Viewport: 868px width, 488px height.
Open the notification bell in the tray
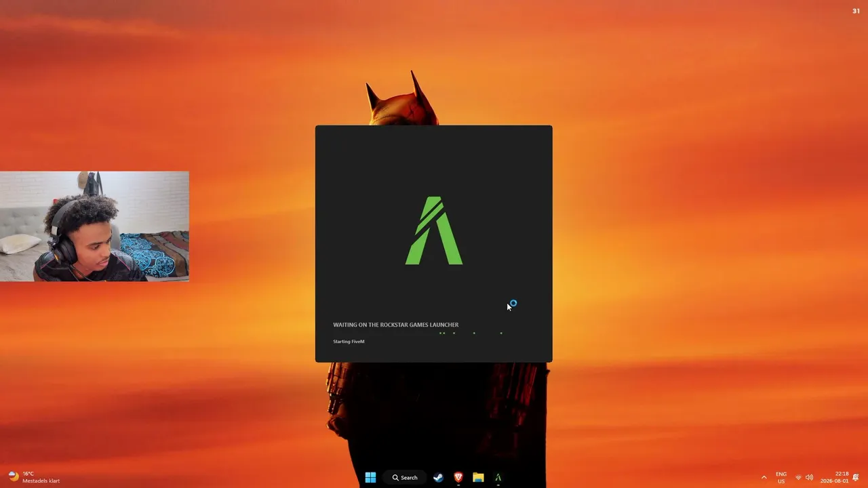[856, 478]
